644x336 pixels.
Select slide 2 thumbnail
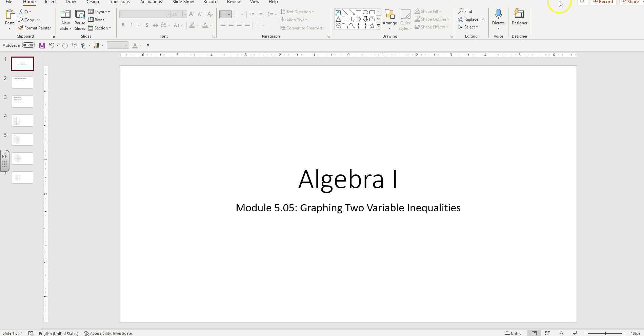click(22, 83)
